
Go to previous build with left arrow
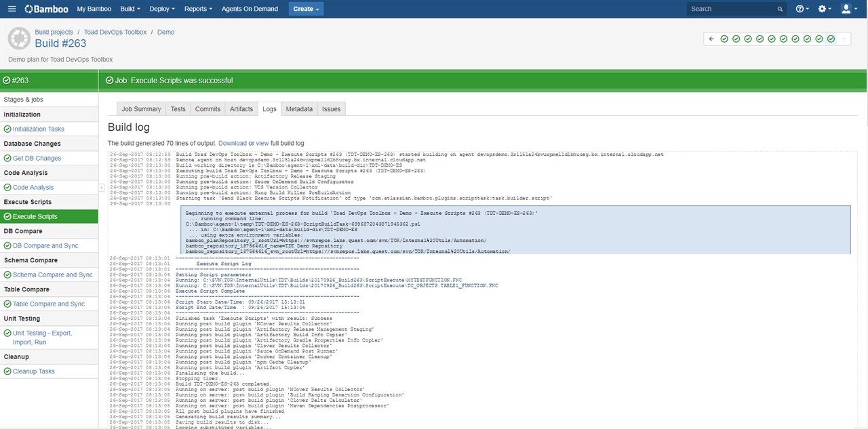coord(711,39)
